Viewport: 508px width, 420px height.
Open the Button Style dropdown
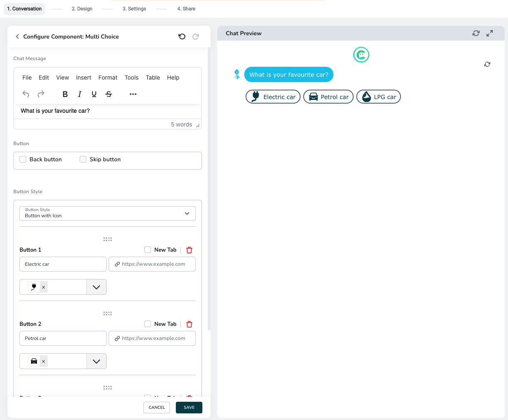coord(107,213)
